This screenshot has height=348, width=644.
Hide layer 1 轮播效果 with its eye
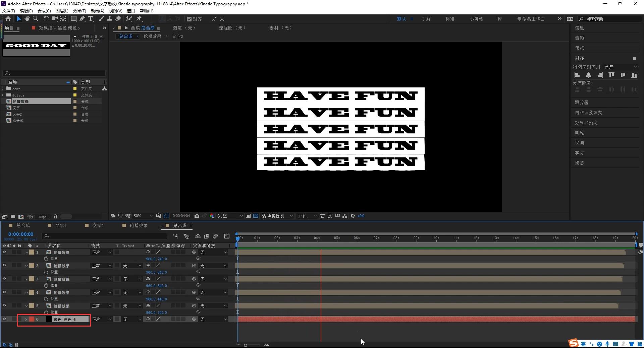pos(4,252)
